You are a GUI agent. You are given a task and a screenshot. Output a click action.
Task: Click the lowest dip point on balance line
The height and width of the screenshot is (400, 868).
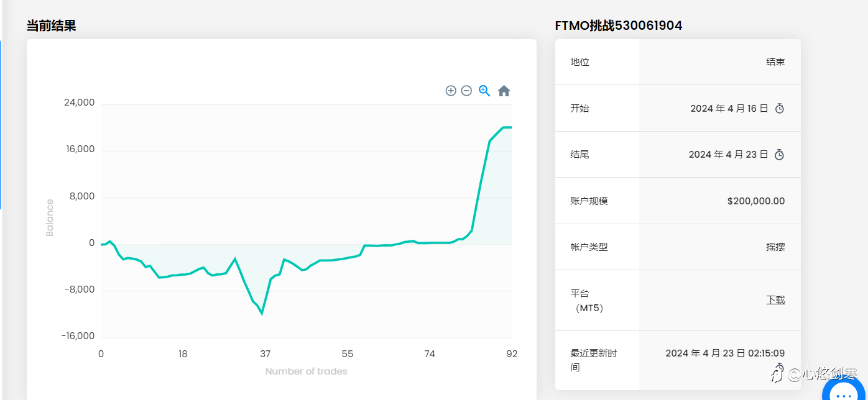(262, 313)
